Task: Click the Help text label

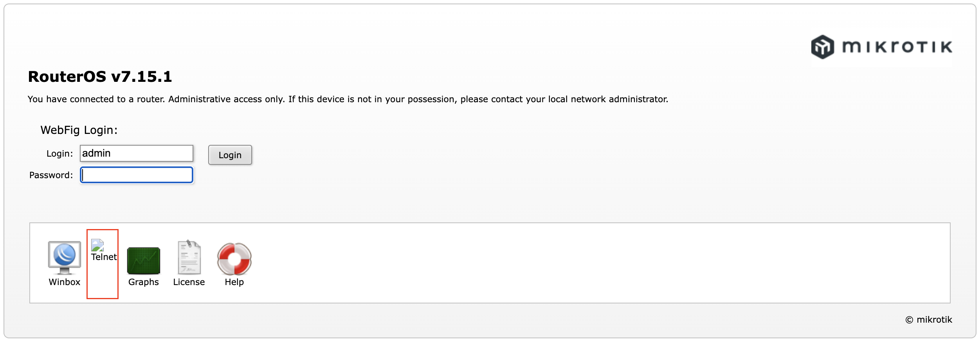Action: 234,282
